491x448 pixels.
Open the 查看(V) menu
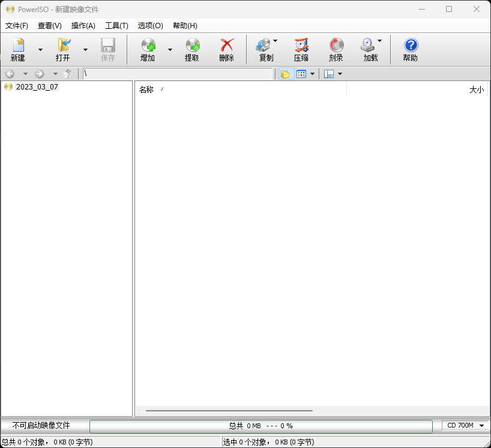click(49, 26)
